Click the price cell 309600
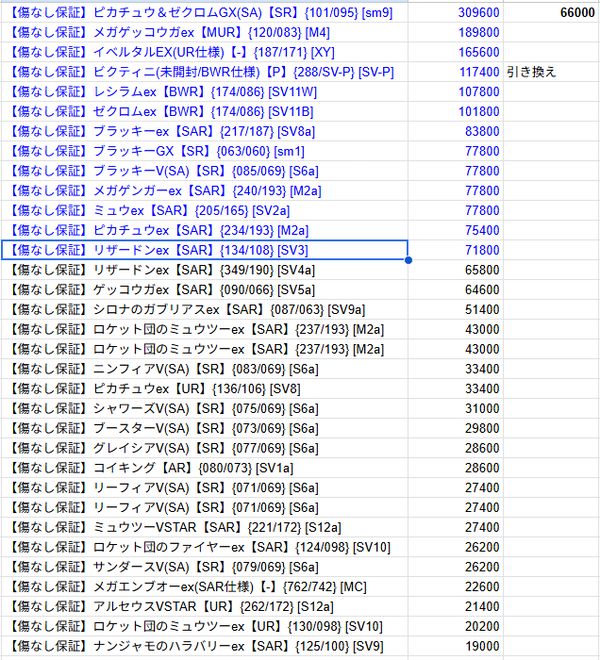 tap(456, 13)
